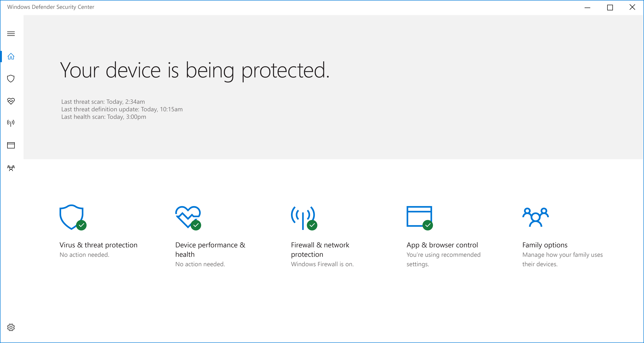The height and width of the screenshot is (343, 644).
Task: Maximize the Windows Defender window
Action: tap(610, 8)
